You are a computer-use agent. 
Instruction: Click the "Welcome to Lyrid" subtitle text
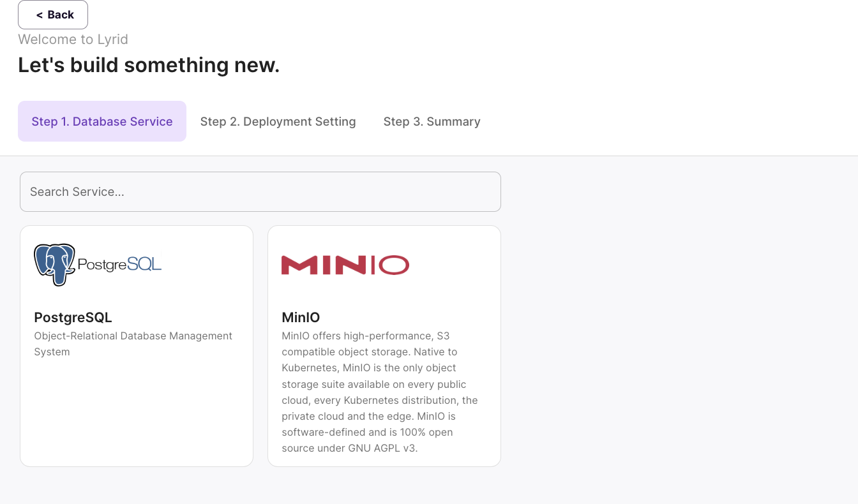[x=73, y=40]
